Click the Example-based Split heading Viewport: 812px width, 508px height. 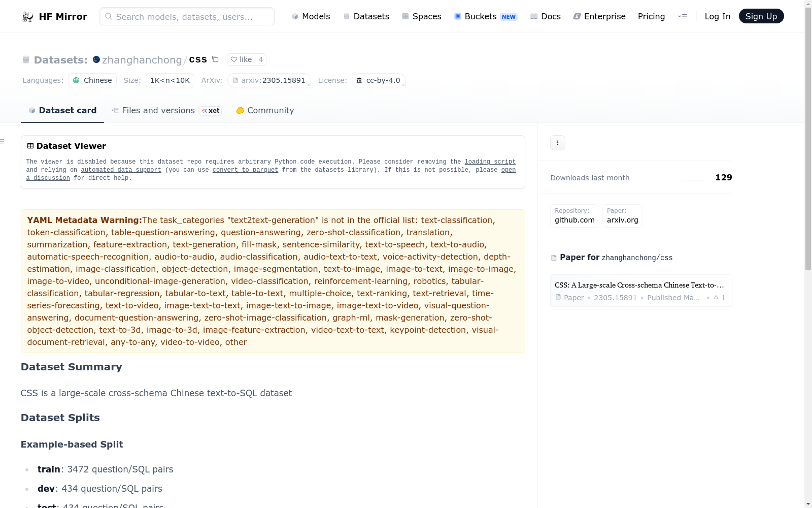click(x=72, y=444)
